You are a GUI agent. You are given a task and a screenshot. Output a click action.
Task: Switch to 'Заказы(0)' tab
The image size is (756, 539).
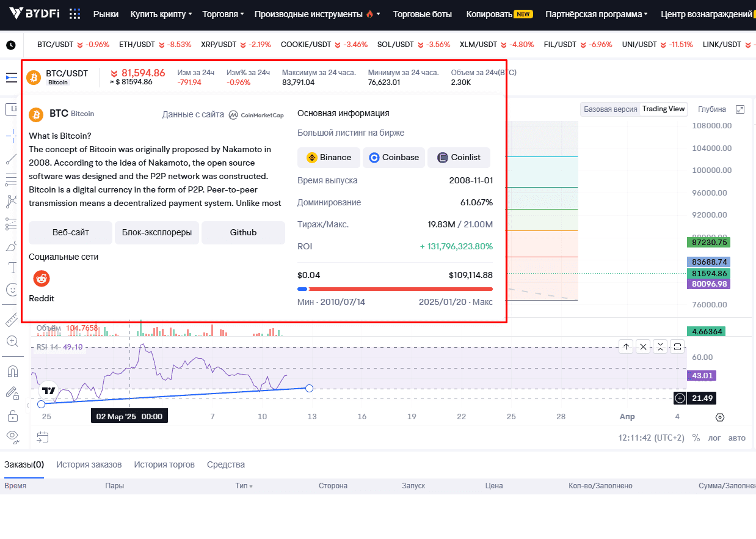pos(24,464)
